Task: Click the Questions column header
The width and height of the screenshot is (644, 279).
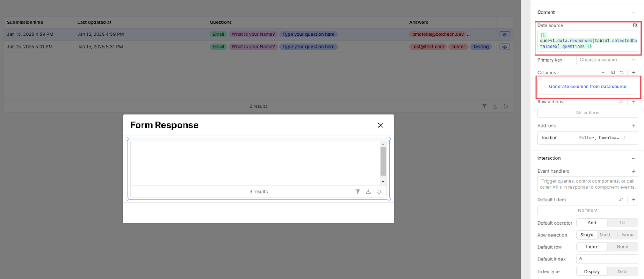Action: [221, 23]
